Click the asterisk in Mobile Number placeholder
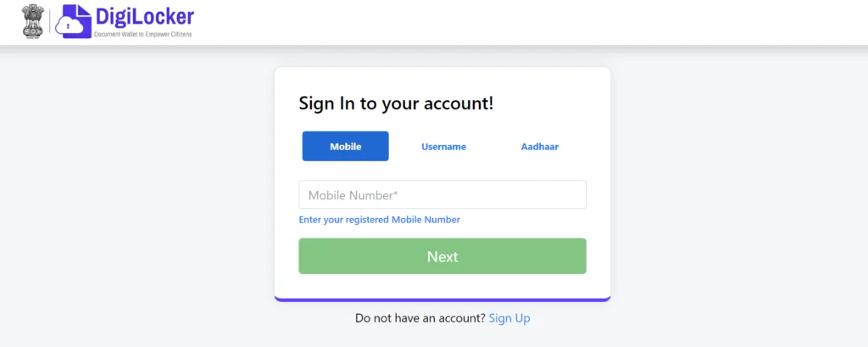Viewport: 868px width, 347px height. pyautogui.click(x=396, y=193)
